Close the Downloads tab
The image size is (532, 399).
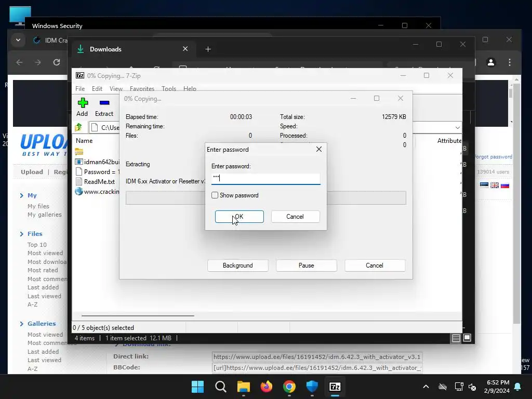point(185,49)
